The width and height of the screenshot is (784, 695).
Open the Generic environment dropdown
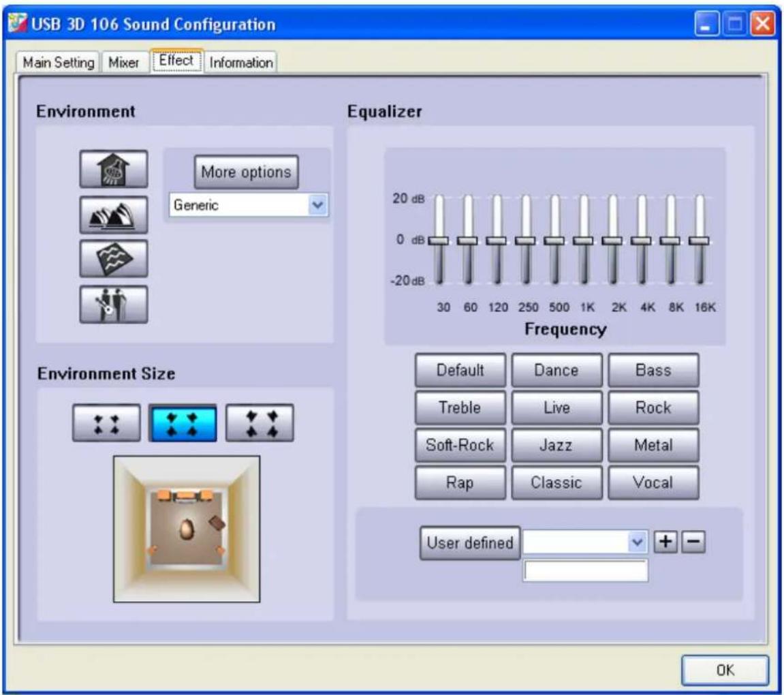click(249, 205)
